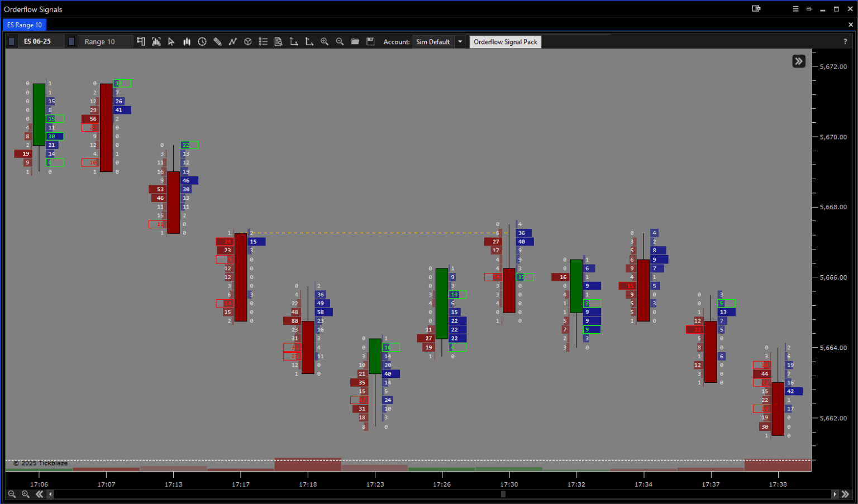This screenshot has width=858, height=504.
Task: Collapse the chart panel with double-arrow button
Action: point(798,61)
